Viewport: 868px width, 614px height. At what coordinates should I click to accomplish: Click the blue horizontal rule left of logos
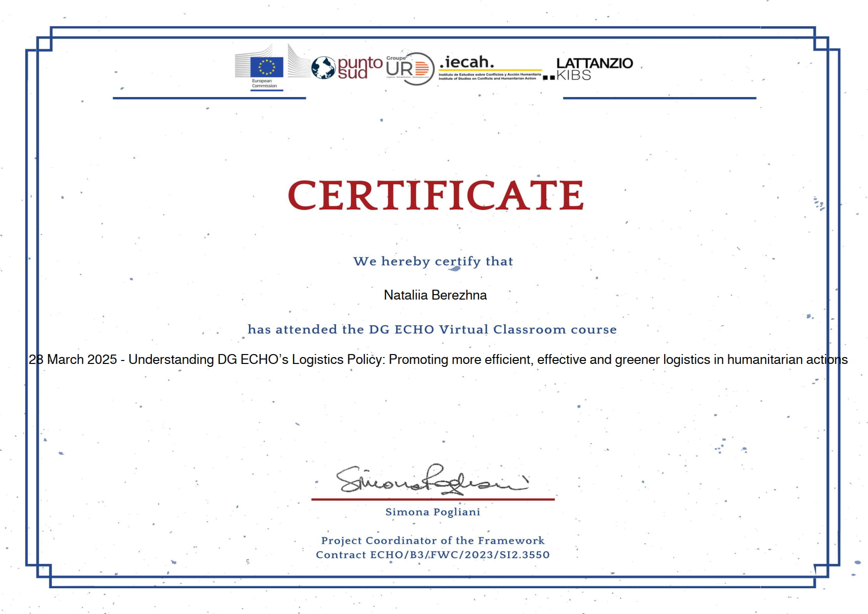pos(209,98)
